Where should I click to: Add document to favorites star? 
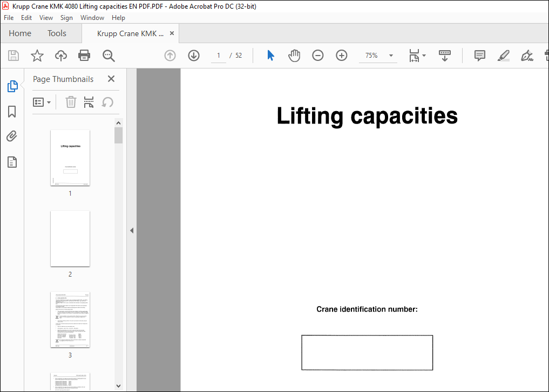coord(37,56)
